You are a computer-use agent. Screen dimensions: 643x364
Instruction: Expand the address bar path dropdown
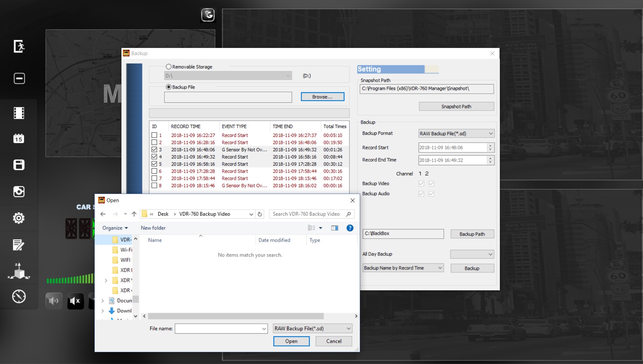click(x=251, y=214)
